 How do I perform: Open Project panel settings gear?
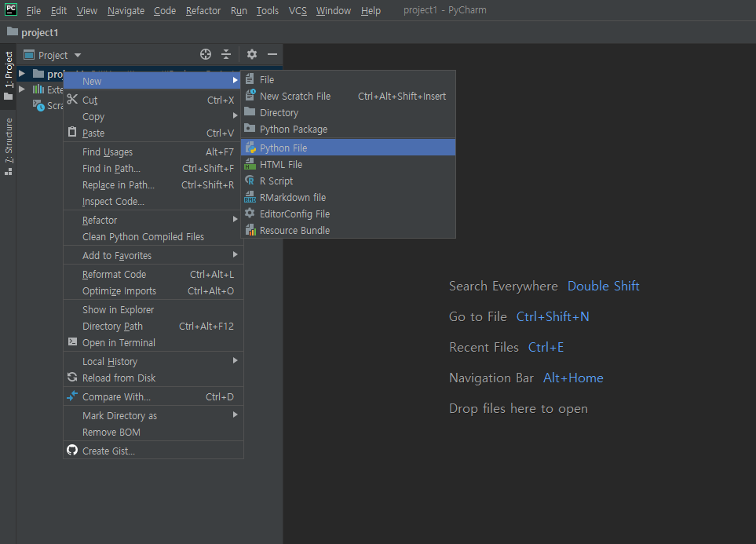point(252,54)
